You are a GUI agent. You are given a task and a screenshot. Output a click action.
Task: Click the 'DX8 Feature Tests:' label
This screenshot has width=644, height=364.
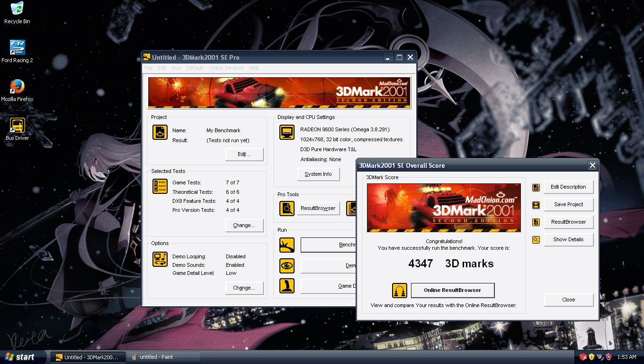194,201
